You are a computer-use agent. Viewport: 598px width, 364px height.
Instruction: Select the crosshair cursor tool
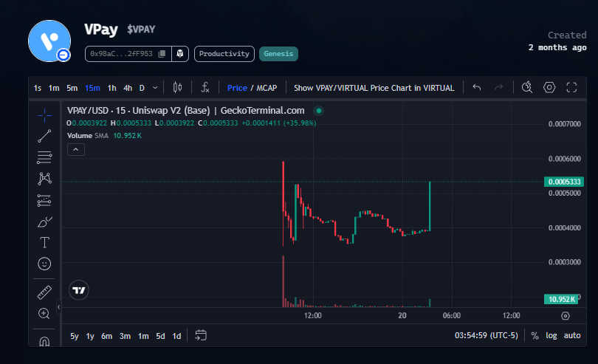[x=44, y=115]
